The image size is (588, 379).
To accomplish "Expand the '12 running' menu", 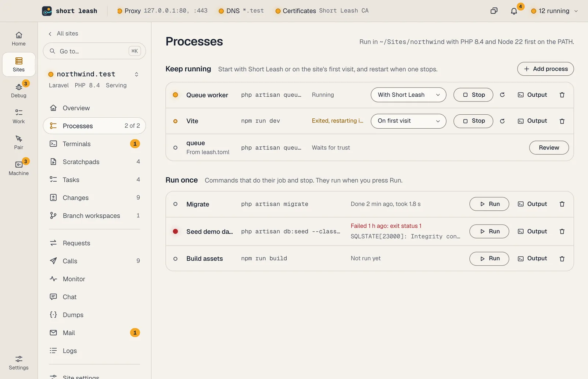I will tap(555, 11).
